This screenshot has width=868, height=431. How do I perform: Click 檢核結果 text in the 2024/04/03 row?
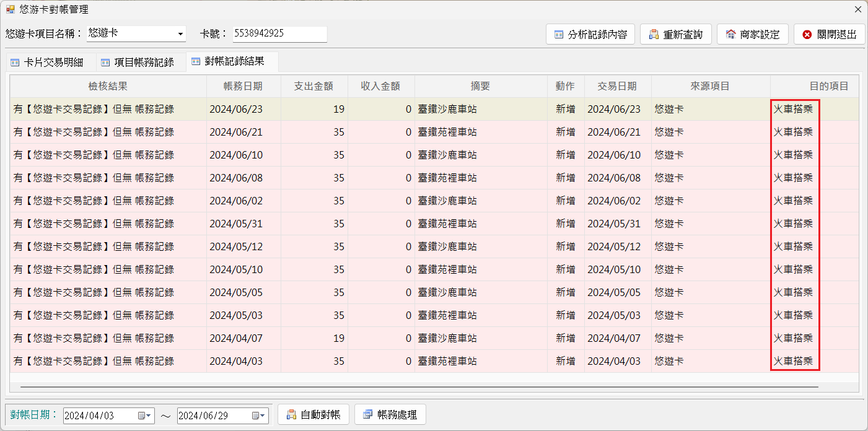[94, 361]
